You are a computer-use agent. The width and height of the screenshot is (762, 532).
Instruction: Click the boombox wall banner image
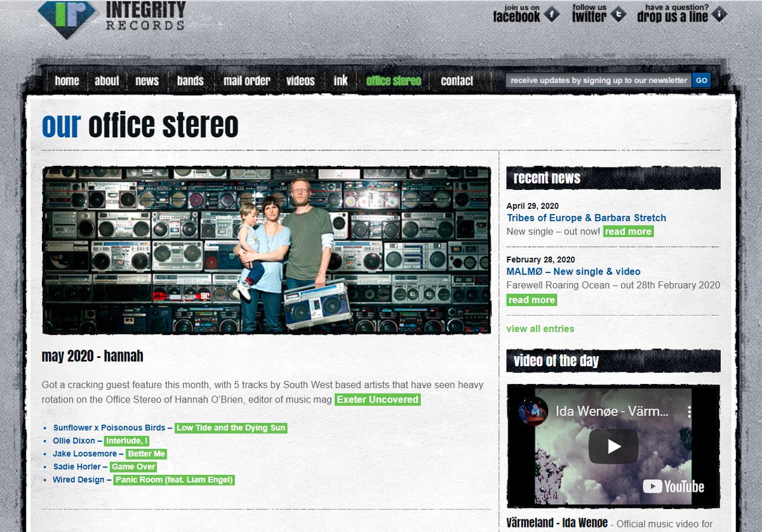pyautogui.click(x=267, y=250)
